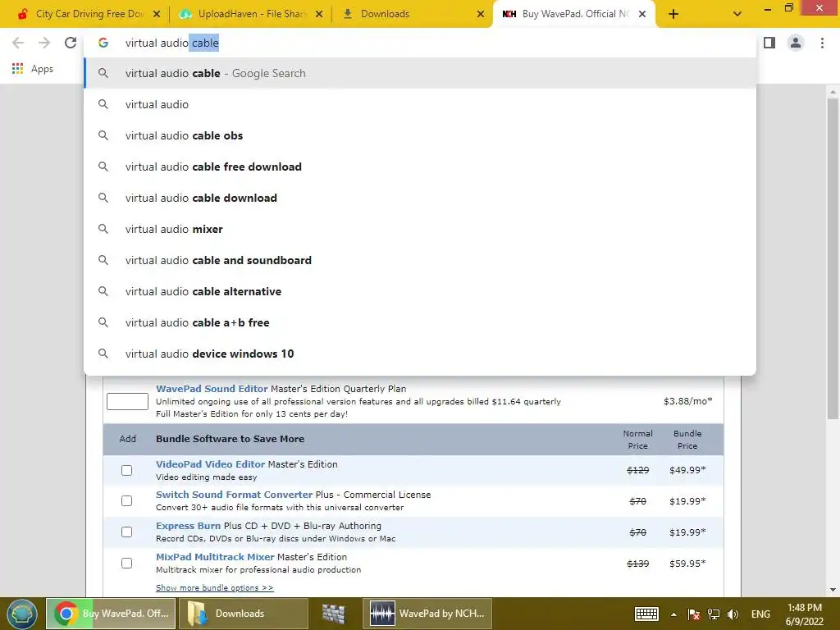
Task: Open the volume speaker tray icon
Action: (x=733, y=614)
